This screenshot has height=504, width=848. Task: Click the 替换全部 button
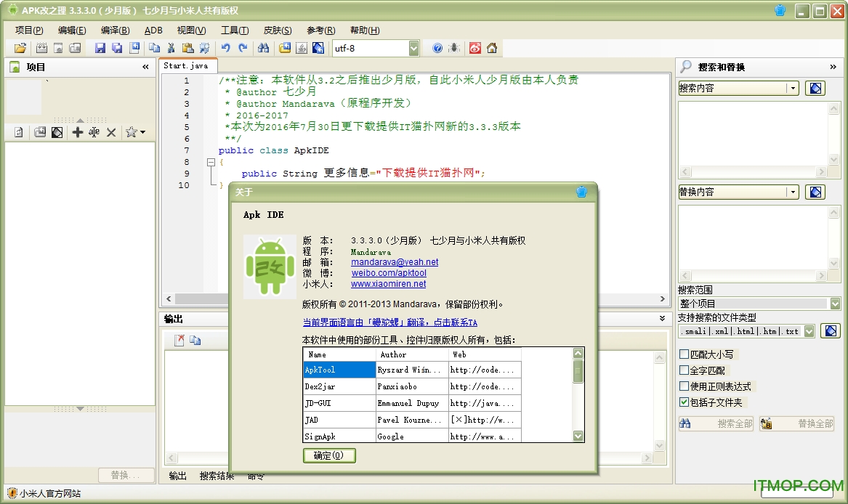(796, 423)
